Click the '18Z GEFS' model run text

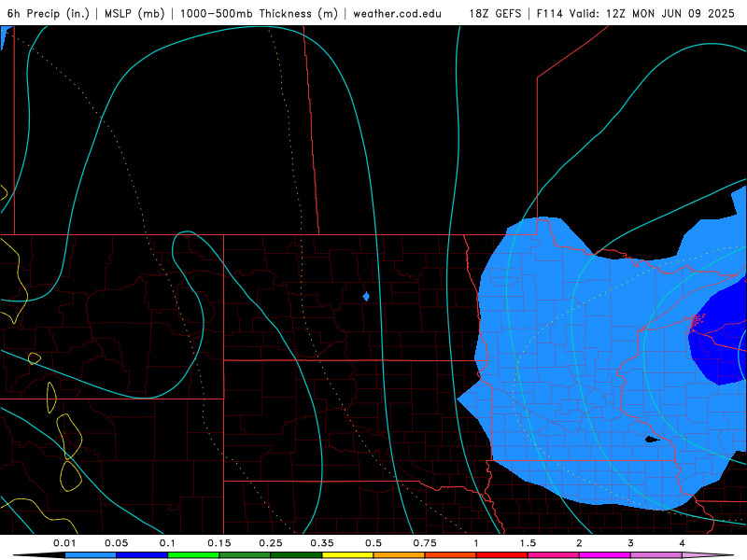pyautogui.click(x=495, y=14)
